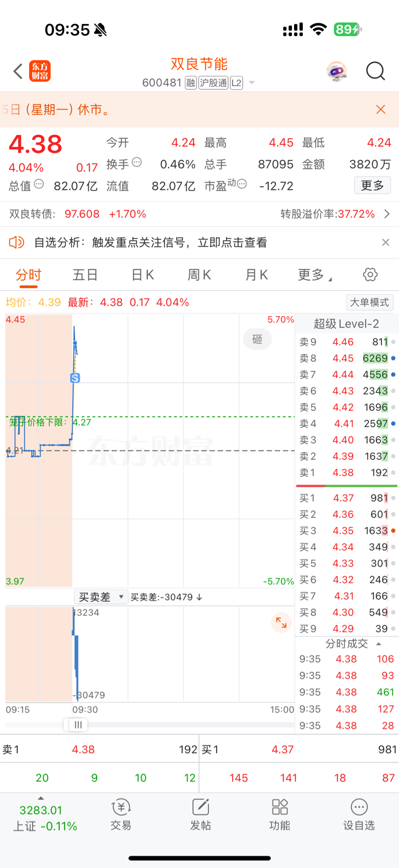Open the 买卖差 indicator dropdown
Screen dimensions: 399x868
pos(101,597)
